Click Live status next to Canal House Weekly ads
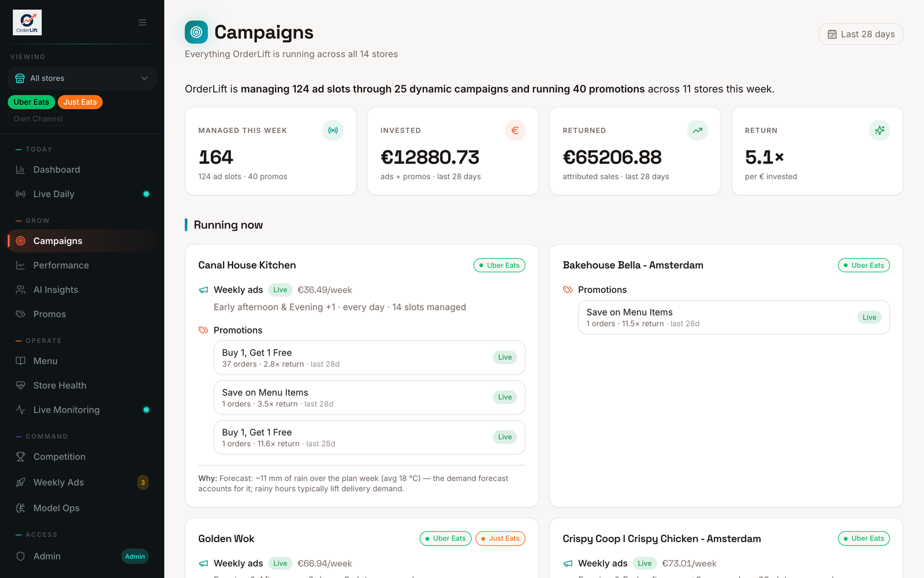 [280, 290]
